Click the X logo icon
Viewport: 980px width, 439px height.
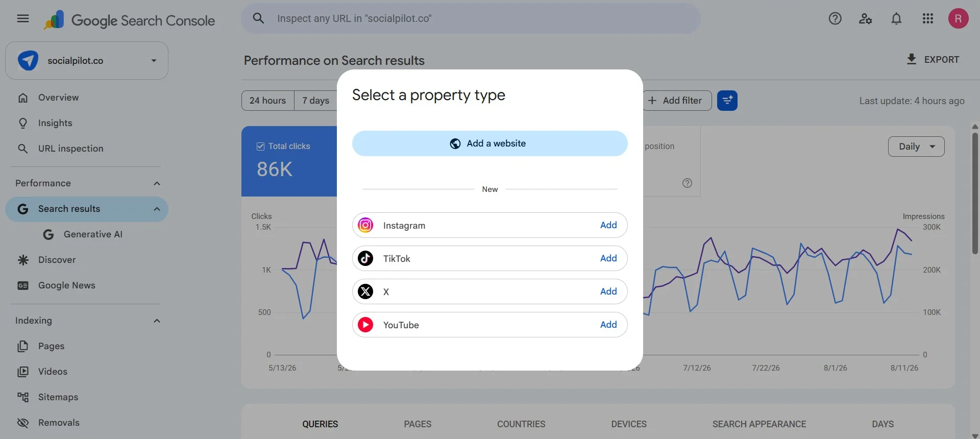365,291
